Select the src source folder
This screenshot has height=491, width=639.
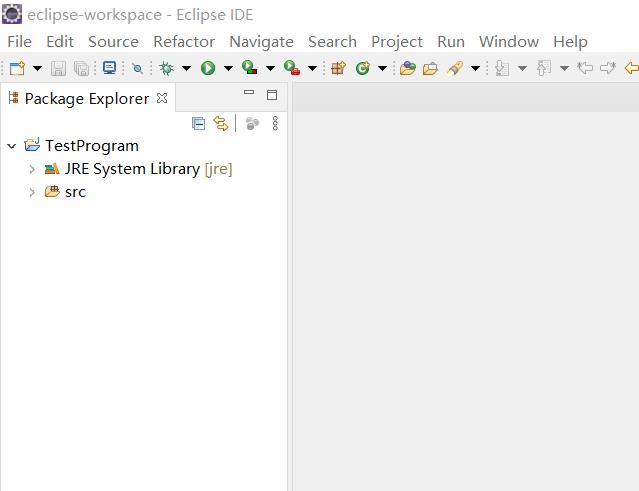click(75, 192)
